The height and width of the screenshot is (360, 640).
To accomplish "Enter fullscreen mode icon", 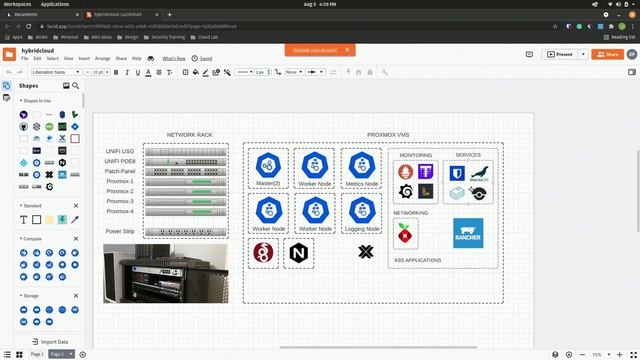I will click(633, 355).
